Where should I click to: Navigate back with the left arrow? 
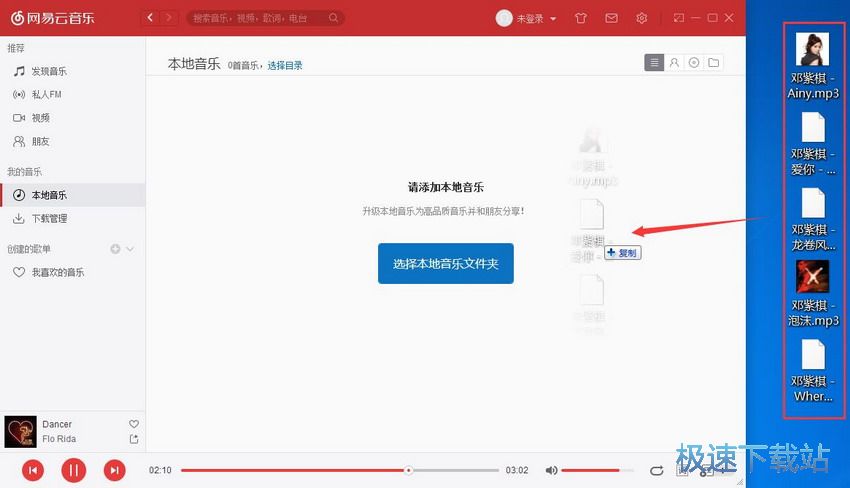point(150,18)
